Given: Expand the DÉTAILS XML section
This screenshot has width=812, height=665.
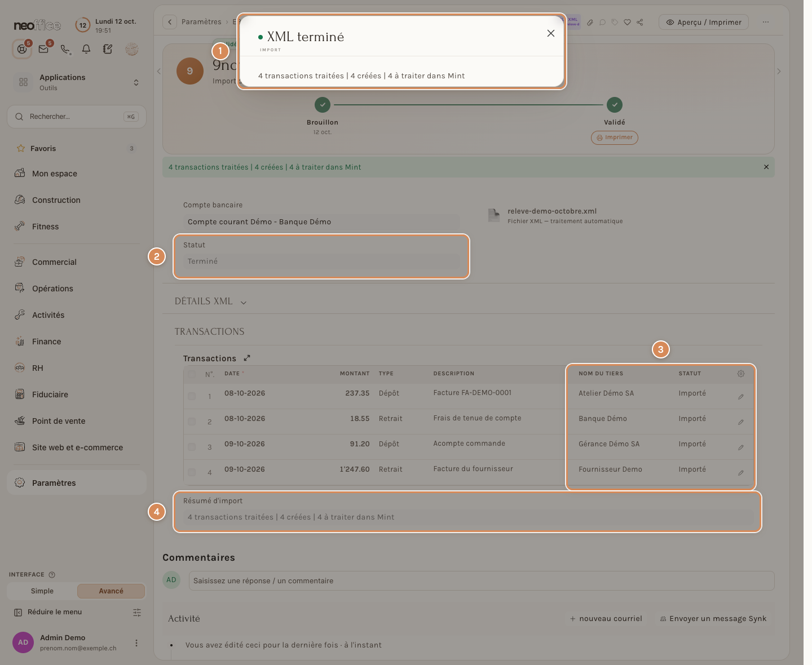Looking at the screenshot, I should pyautogui.click(x=210, y=302).
